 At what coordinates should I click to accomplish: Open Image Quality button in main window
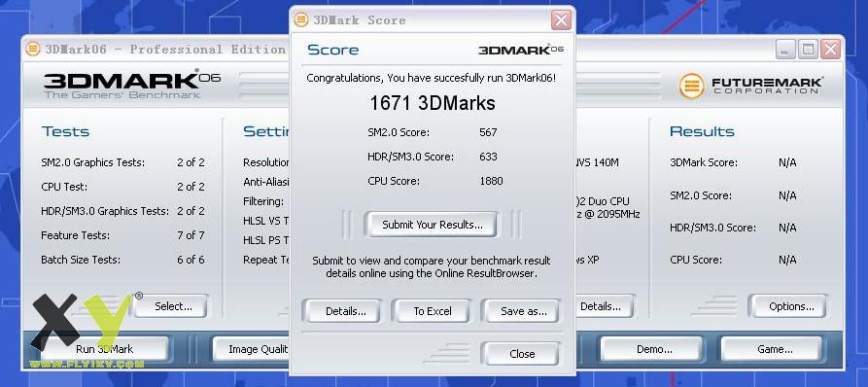tap(252, 349)
